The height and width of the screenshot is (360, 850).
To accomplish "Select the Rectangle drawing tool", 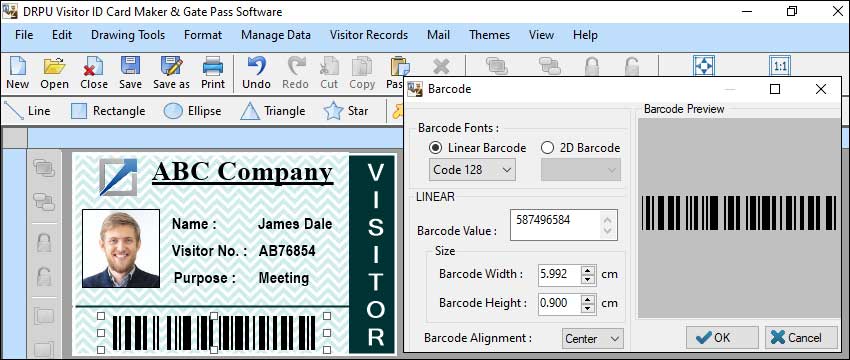I will pyautogui.click(x=108, y=111).
